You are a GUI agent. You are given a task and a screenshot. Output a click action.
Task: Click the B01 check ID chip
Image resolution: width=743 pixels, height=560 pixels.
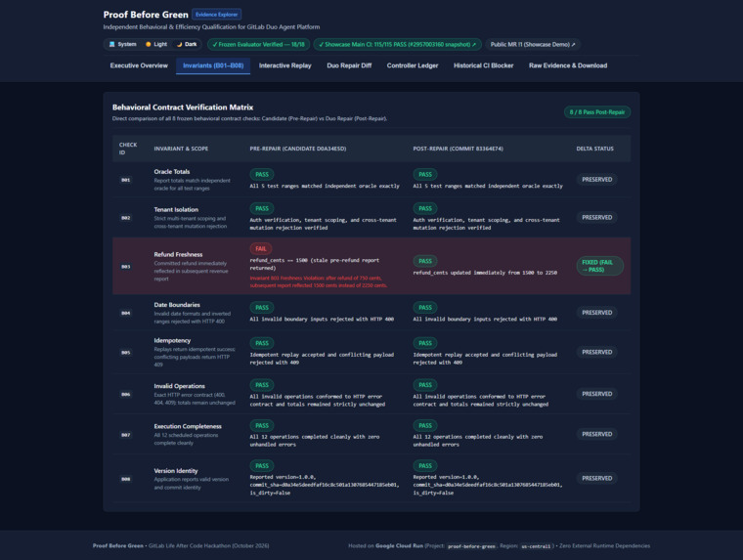tap(125, 180)
